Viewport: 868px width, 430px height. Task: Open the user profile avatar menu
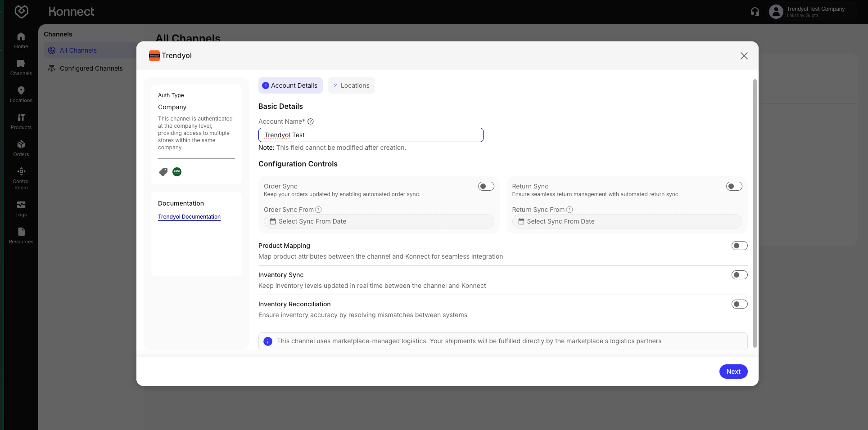pyautogui.click(x=776, y=12)
